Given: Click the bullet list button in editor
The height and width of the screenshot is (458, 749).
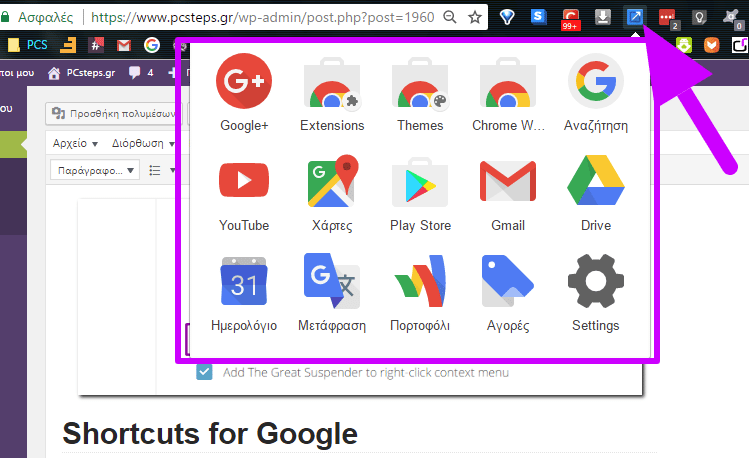Looking at the screenshot, I should pos(155,170).
